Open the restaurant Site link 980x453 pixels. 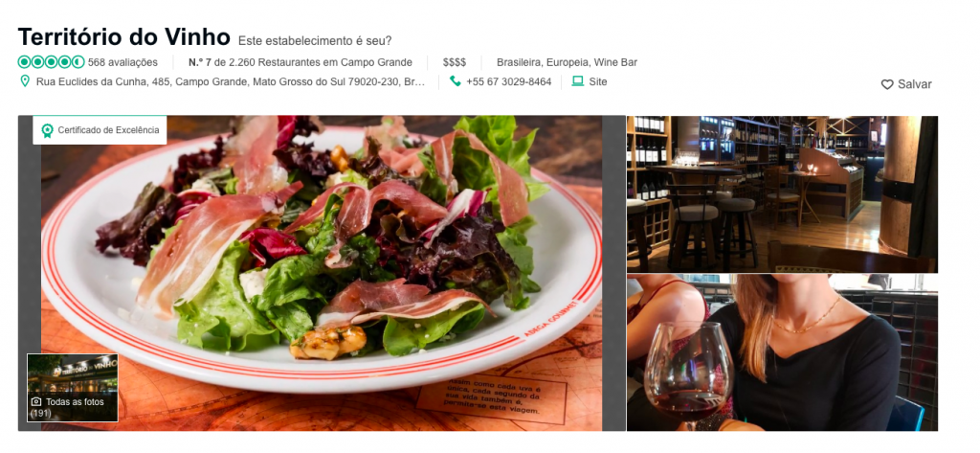coord(597,81)
